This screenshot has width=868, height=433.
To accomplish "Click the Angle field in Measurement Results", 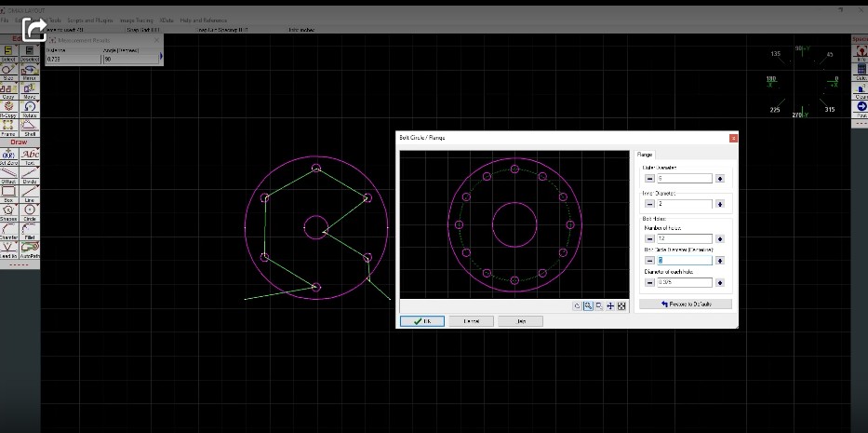I will tap(130, 59).
